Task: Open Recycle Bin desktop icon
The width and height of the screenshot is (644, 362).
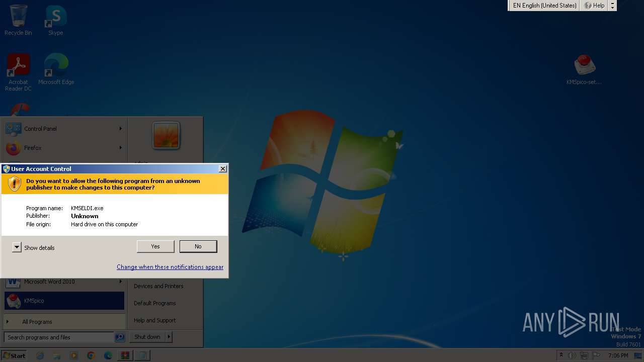Action: [18, 20]
